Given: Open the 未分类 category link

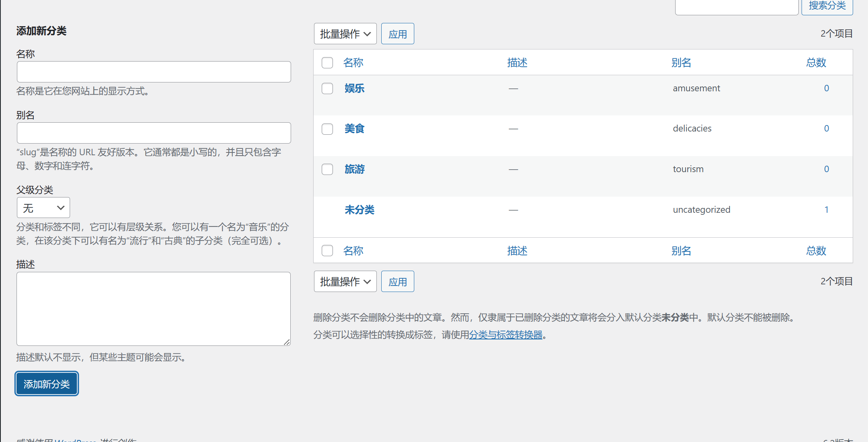Looking at the screenshot, I should pyautogui.click(x=359, y=210).
